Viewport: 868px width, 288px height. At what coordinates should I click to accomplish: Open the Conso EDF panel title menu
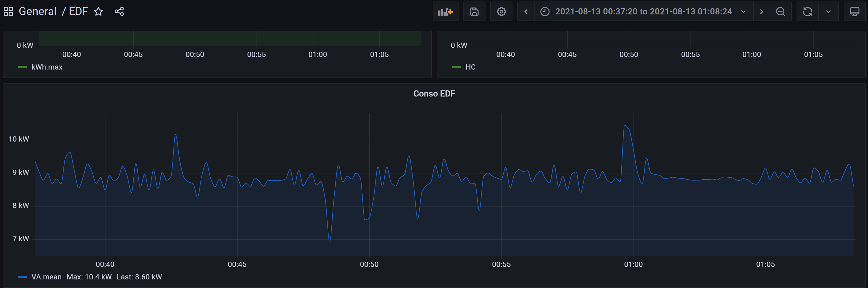(434, 94)
